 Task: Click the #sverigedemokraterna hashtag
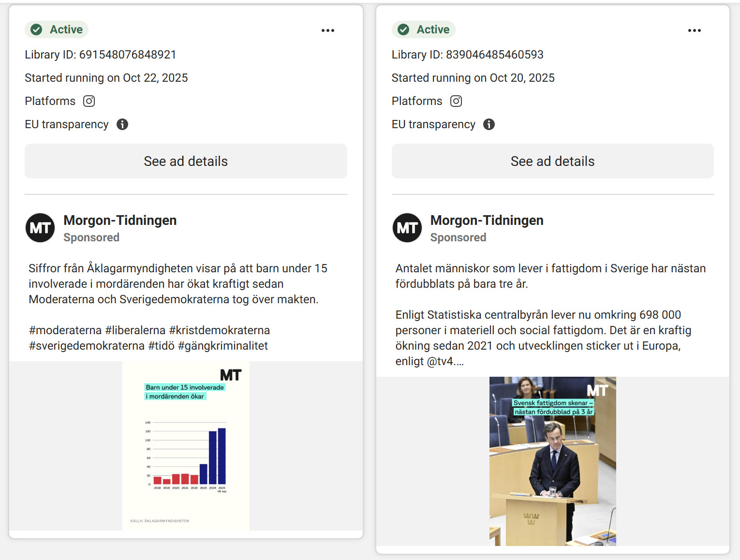[87, 346]
